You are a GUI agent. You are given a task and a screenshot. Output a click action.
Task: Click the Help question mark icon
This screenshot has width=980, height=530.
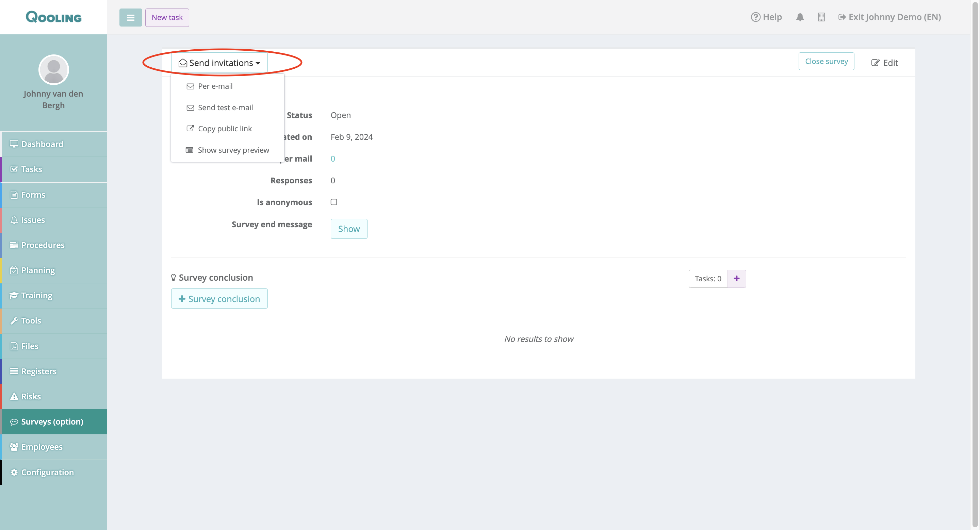[755, 17]
